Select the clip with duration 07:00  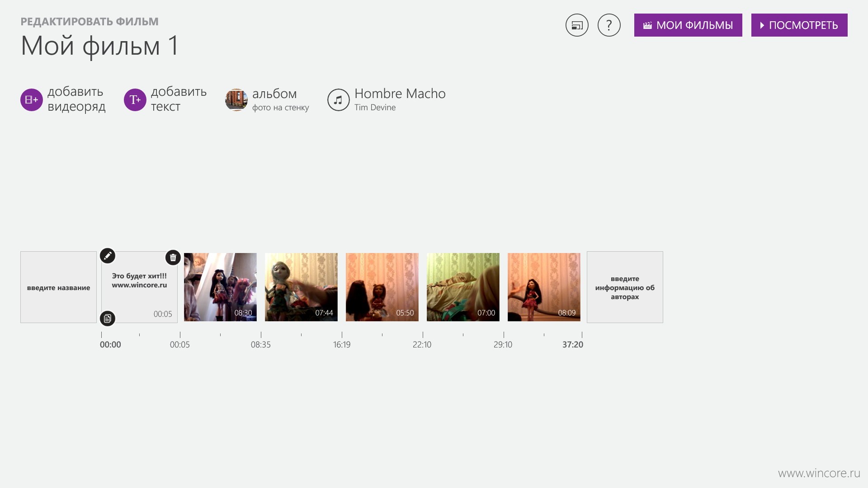tap(463, 287)
